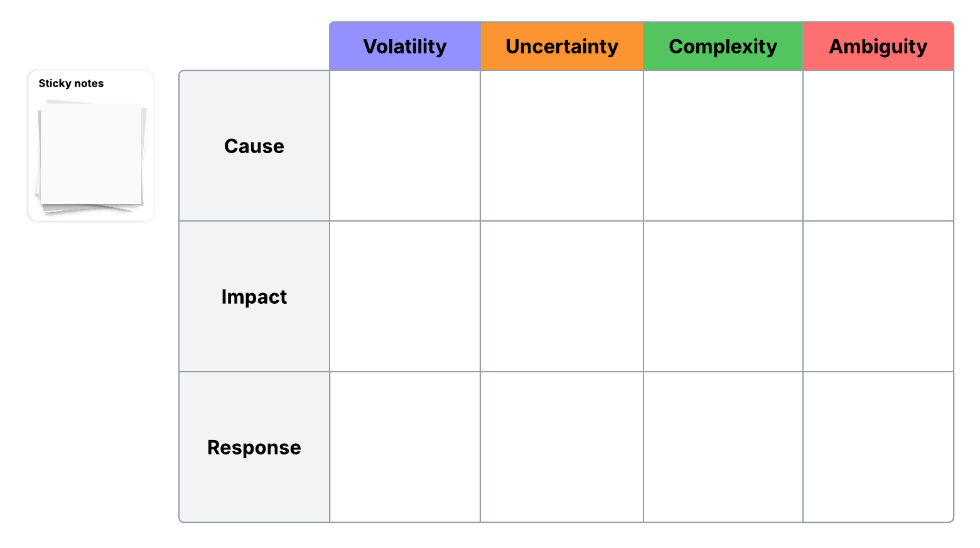Select the Ambiguity Cause cell
980x548 pixels.
878,146
